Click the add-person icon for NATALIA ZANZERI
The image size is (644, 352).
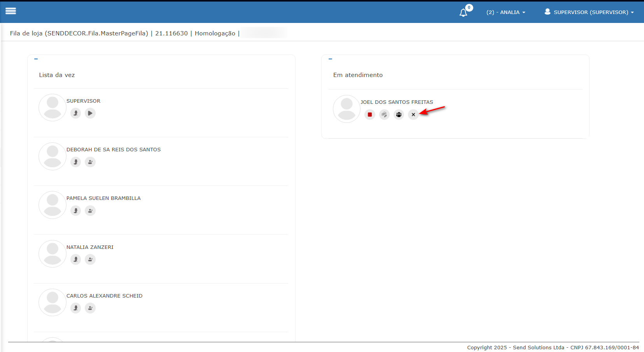click(90, 259)
